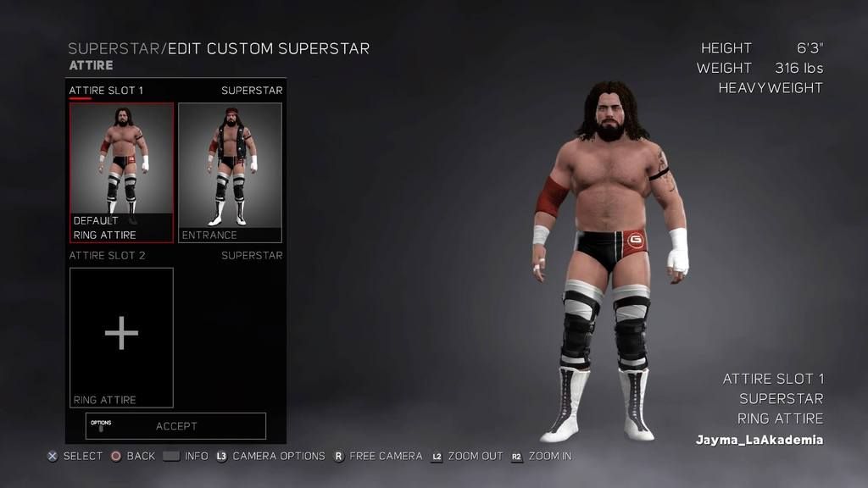Click the Options controller icon
Viewport: 868px width, 488px height.
[x=101, y=425]
